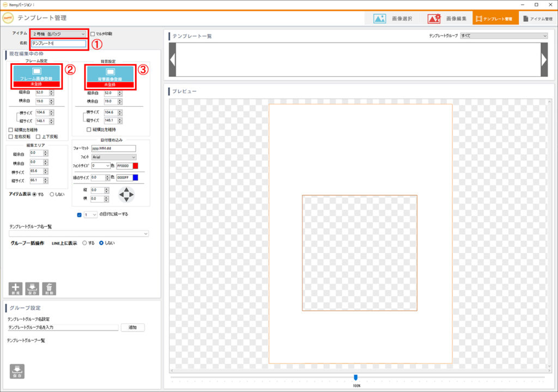Click the フレーム画像登録 frame image button

(37, 75)
